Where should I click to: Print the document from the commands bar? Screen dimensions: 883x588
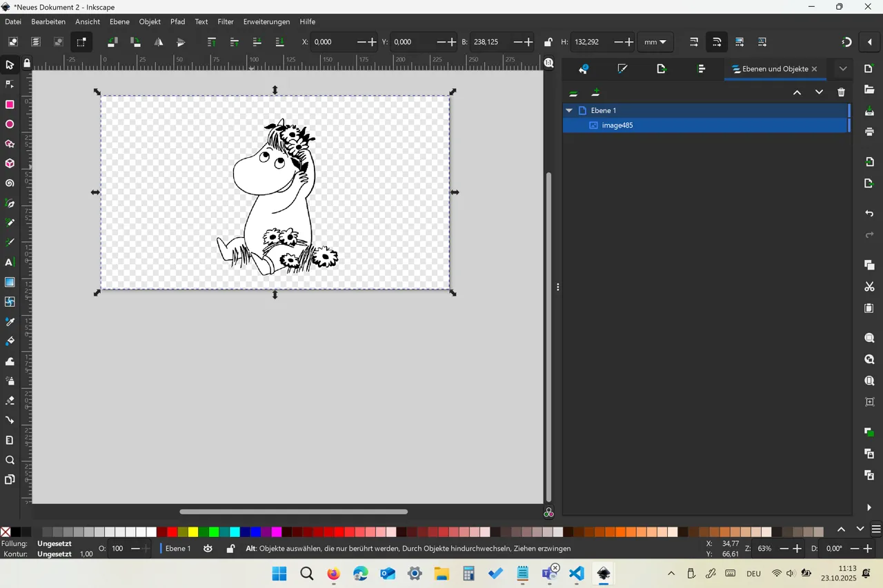pos(869,132)
